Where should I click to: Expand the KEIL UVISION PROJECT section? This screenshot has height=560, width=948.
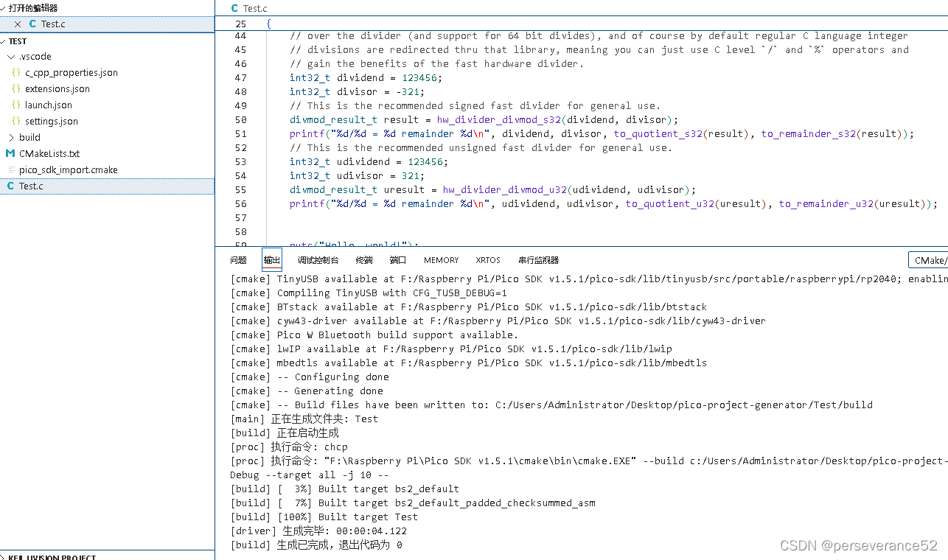coord(4,557)
